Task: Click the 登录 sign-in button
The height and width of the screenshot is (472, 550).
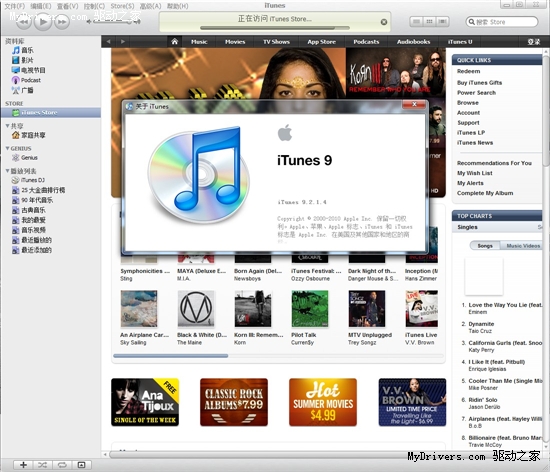Action: (534, 42)
